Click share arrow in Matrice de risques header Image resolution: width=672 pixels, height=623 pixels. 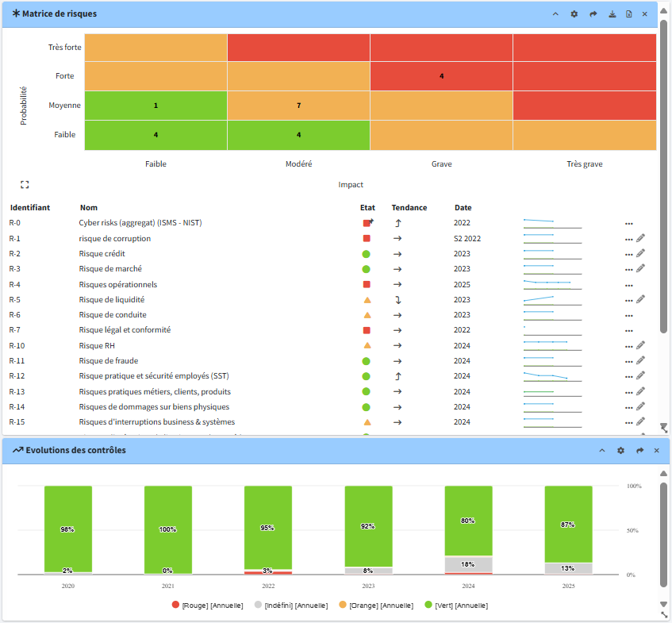tap(593, 14)
